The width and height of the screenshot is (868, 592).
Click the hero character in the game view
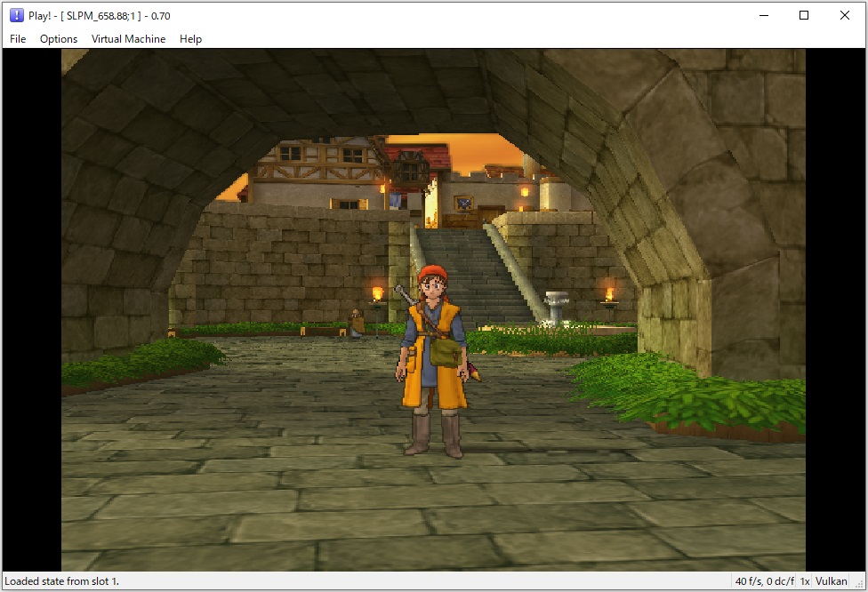[433, 361]
